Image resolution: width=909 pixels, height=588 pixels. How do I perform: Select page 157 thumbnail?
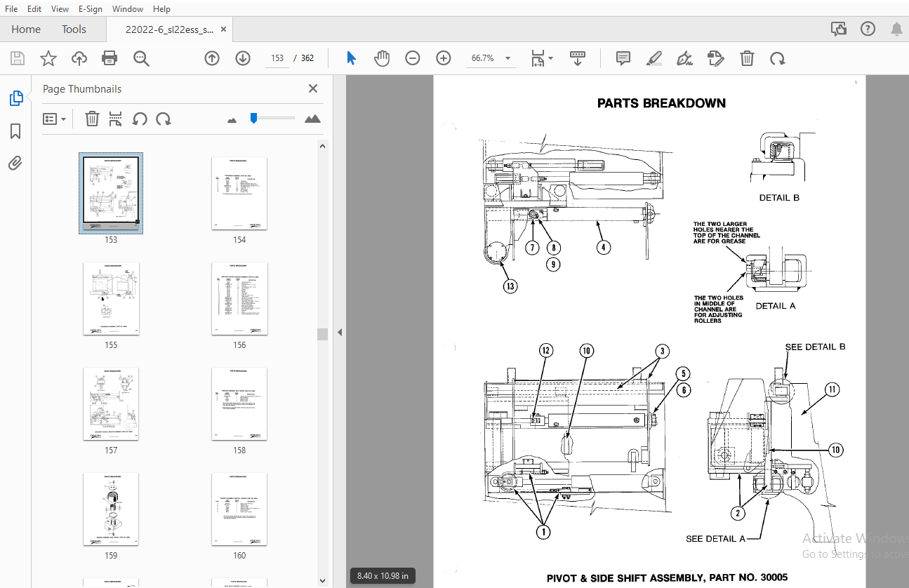[111, 403]
